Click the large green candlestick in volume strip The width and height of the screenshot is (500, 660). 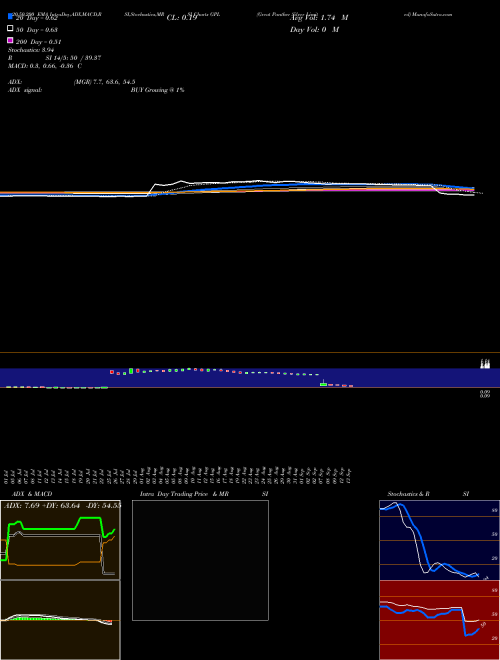(x=131, y=371)
